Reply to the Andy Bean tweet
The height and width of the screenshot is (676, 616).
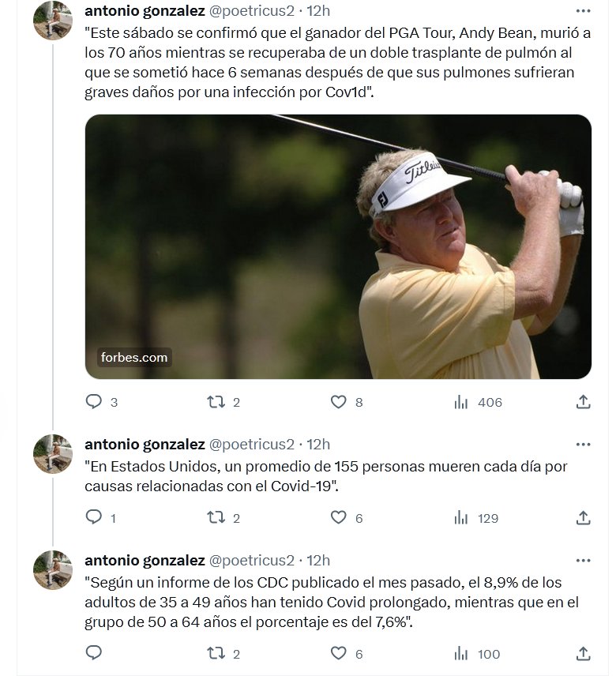[x=94, y=402]
